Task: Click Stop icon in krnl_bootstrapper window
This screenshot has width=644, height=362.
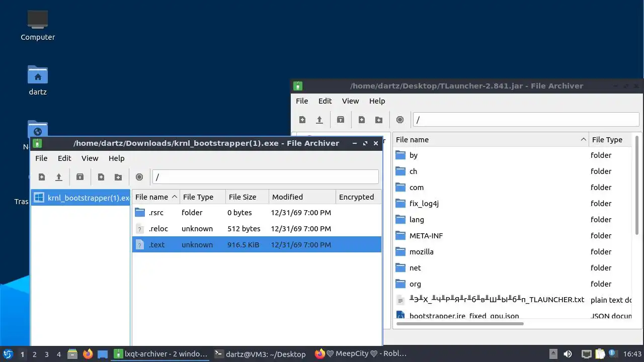Action: pyautogui.click(x=139, y=177)
